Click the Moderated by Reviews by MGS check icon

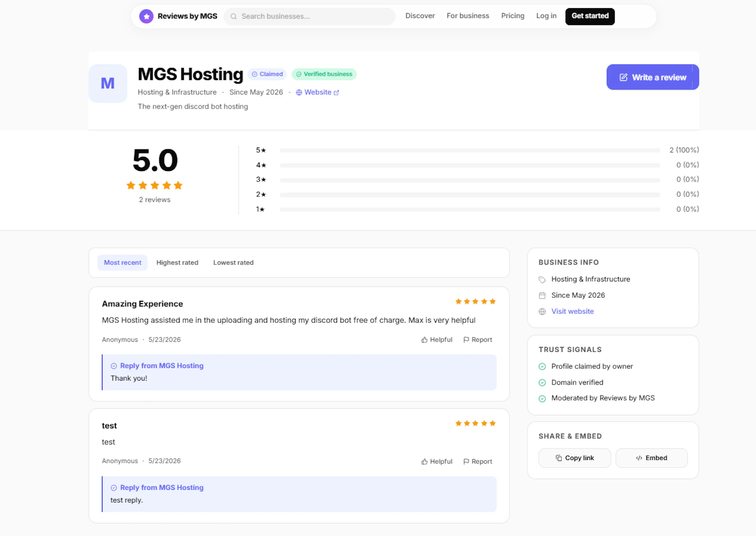coord(542,399)
